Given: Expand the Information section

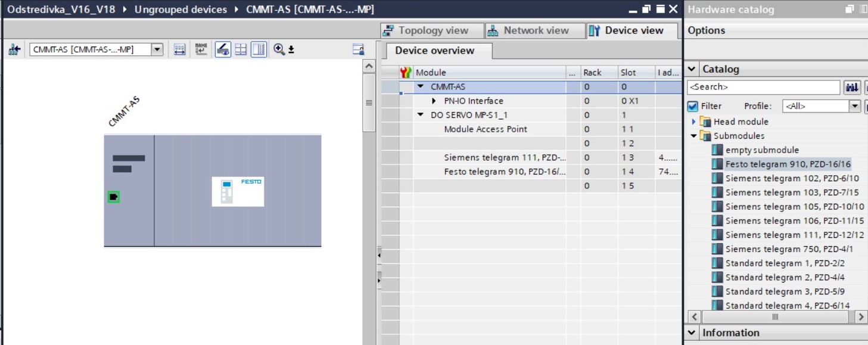Looking at the screenshot, I should 692,333.
